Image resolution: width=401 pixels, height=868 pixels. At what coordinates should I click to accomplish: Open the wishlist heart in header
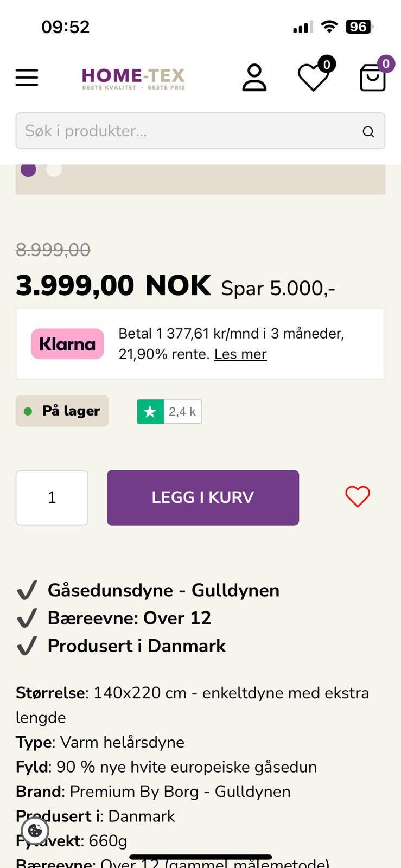tap(314, 78)
